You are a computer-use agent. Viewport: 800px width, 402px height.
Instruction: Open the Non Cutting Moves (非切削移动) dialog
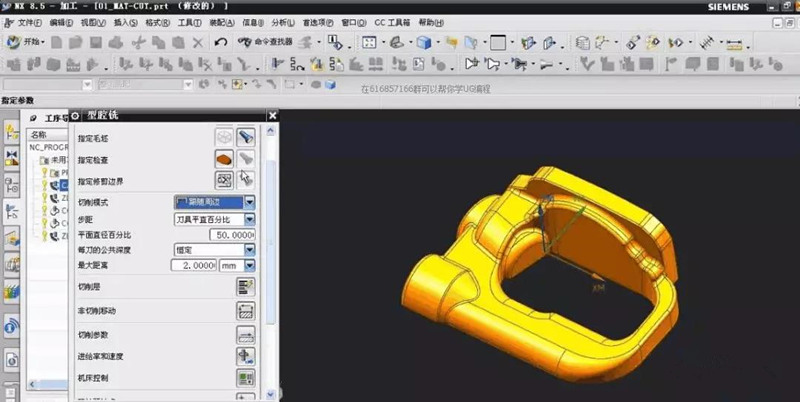pyautogui.click(x=246, y=310)
